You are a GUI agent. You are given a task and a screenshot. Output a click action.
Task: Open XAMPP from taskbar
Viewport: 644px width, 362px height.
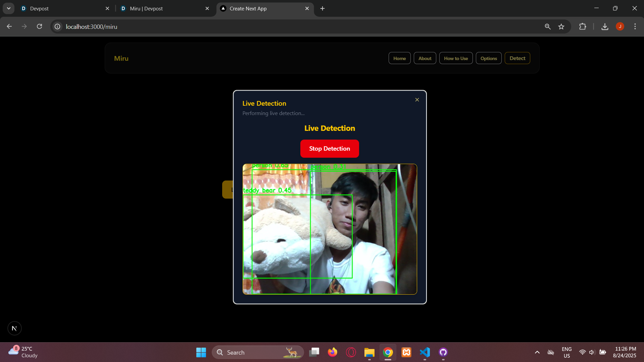click(x=406, y=352)
